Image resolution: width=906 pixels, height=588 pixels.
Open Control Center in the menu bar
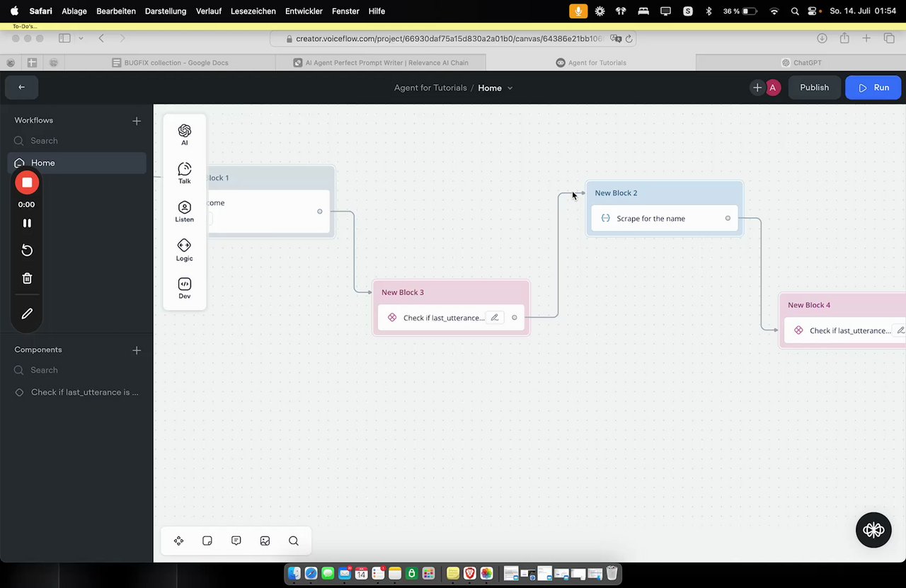point(812,11)
